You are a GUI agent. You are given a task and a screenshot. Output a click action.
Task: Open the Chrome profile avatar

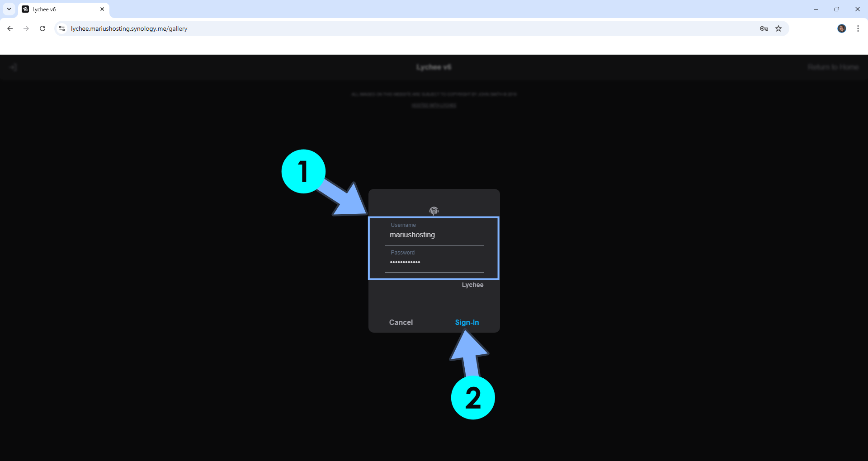[842, 28]
